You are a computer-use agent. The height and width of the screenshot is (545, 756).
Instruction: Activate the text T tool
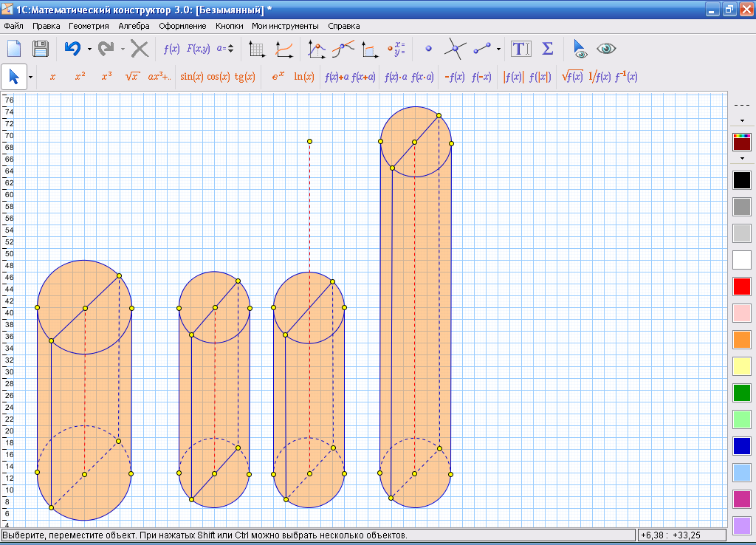coord(521,49)
